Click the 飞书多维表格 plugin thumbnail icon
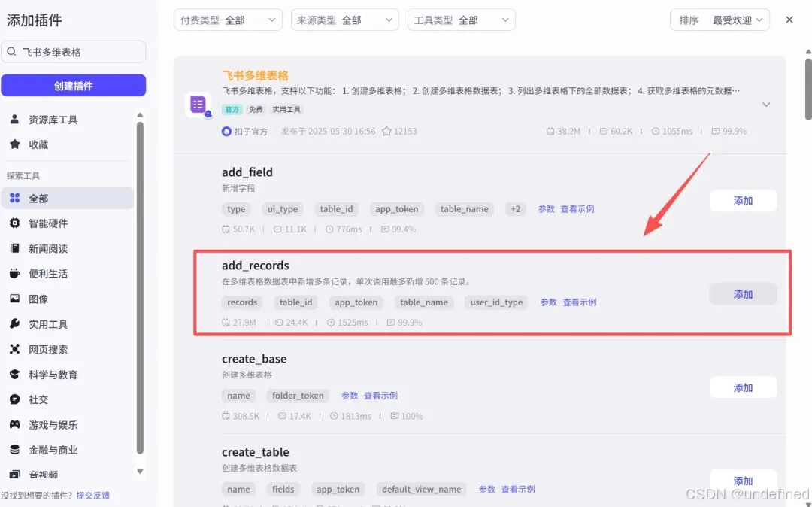Screen dimensions: 812x507 click(198, 105)
